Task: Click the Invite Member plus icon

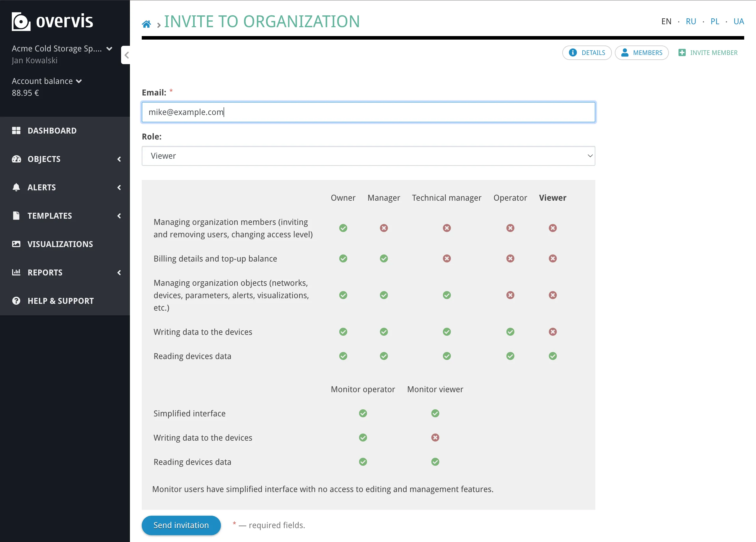Action: (682, 52)
